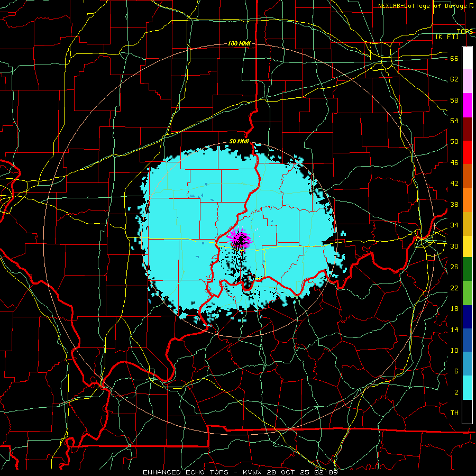The height and width of the screenshot is (476, 476).
Task: Click the 26 legend scale value
Action: coord(454,267)
